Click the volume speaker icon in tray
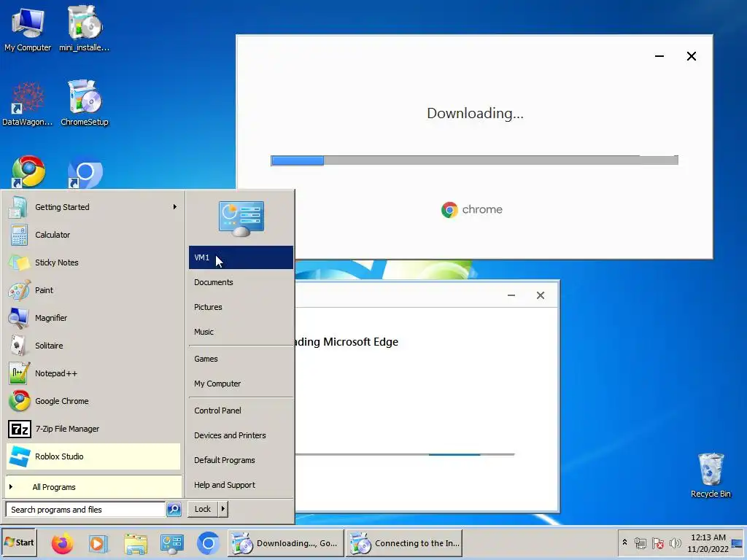This screenshot has height=560, width=747. pyautogui.click(x=675, y=542)
